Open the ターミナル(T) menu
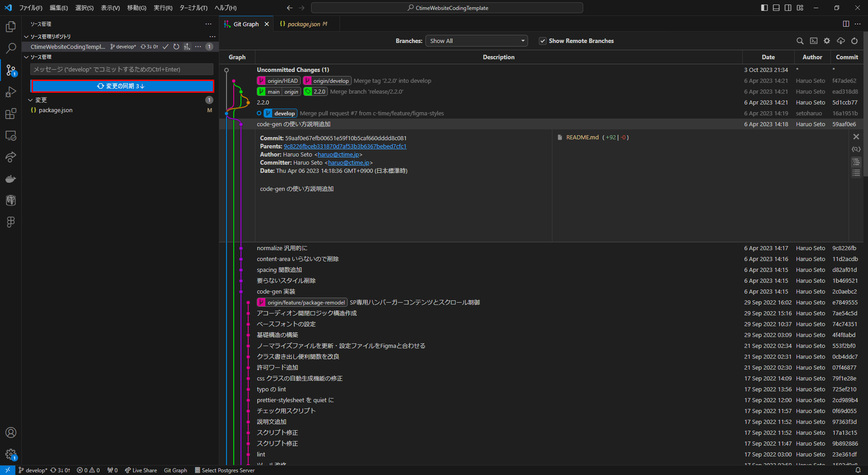Image resolution: width=868 pixels, height=475 pixels. [x=193, y=8]
